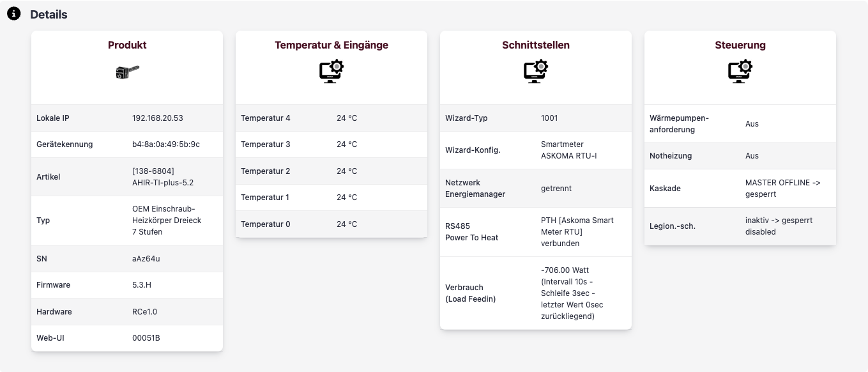Click the Details section title

pos(49,14)
